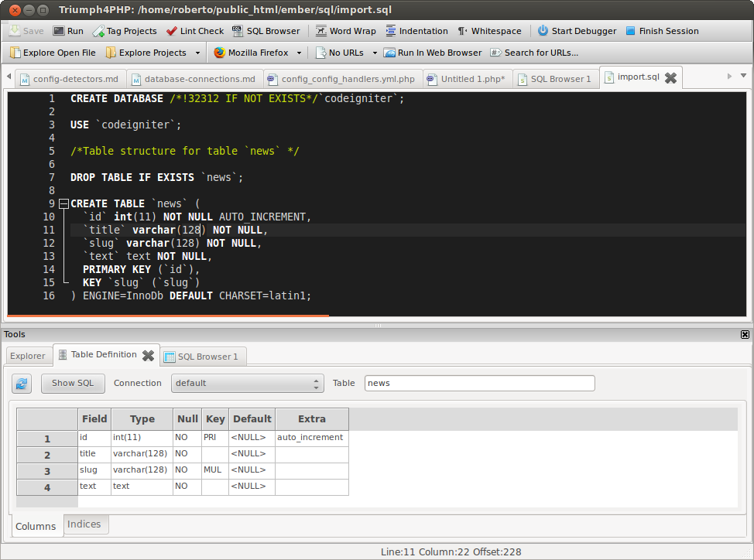
Task: Click the 'auto_increment' cell
Action: tap(312, 438)
